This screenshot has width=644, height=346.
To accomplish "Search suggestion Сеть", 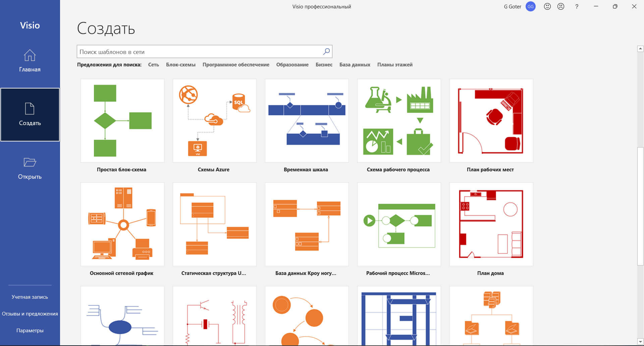I will click(154, 65).
